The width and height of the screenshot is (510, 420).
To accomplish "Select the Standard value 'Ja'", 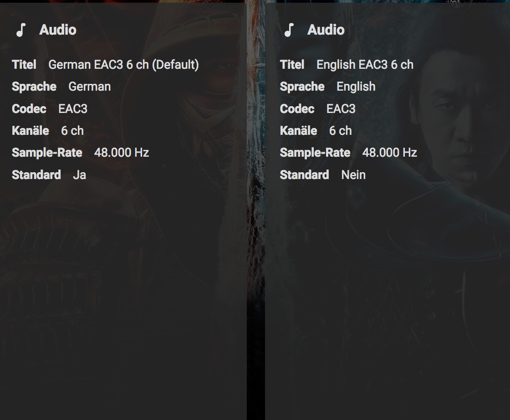I will [x=79, y=175].
